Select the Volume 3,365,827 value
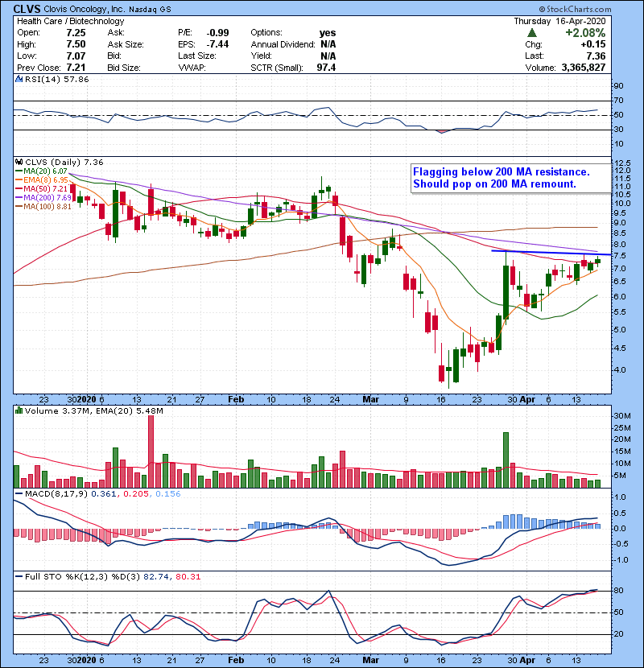This screenshot has width=644, height=668. click(584, 68)
